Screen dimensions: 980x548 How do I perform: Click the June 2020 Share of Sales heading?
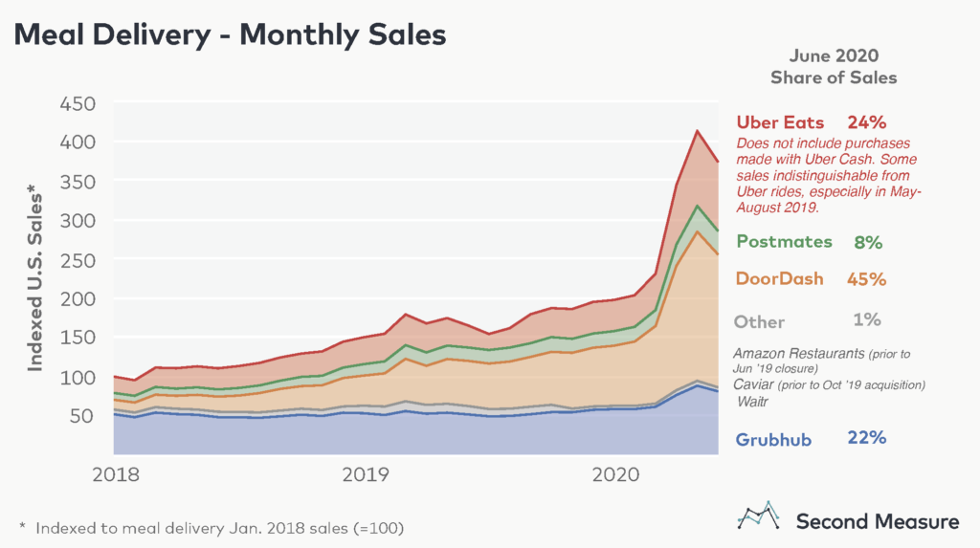point(834,66)
